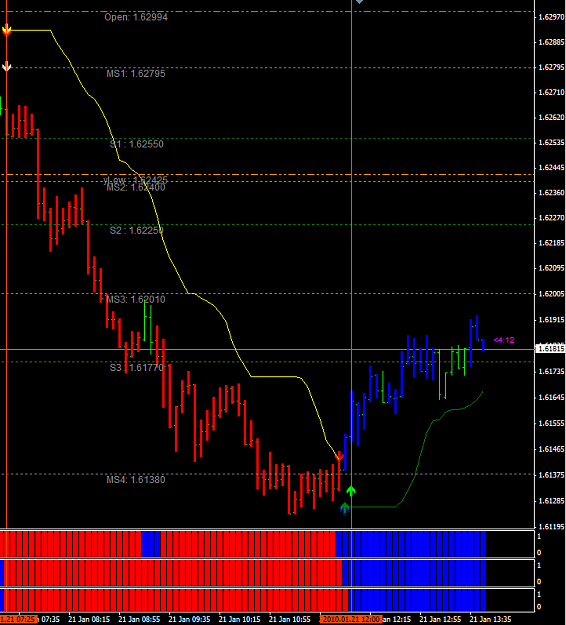Image resolution: width=566 pixels, height=625 pixels.
Task: Select the highlighted "1.21 07:25" time marker
Action: (18, 619)
